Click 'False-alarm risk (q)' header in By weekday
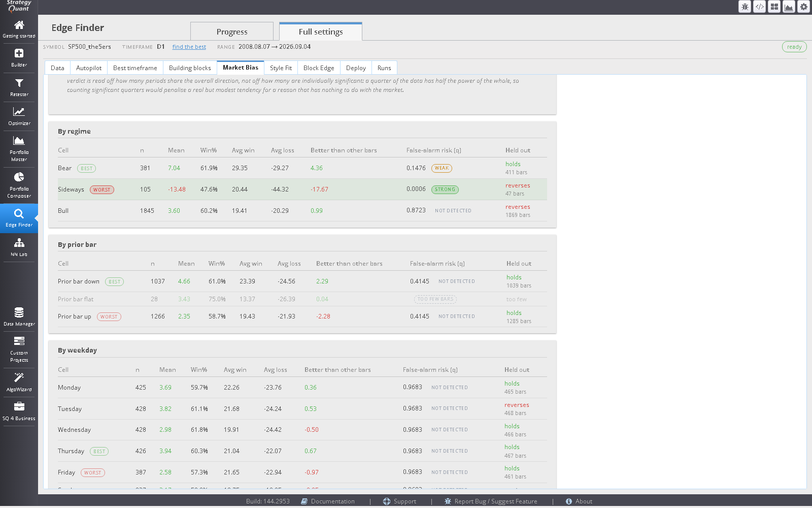The width and height of the screenshot is (812, 508). click(430, 370)
